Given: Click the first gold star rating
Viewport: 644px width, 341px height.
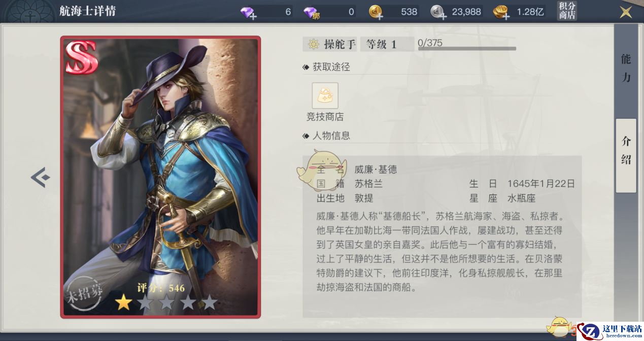Looking at the screenshot, I should (x=123, y=302).
